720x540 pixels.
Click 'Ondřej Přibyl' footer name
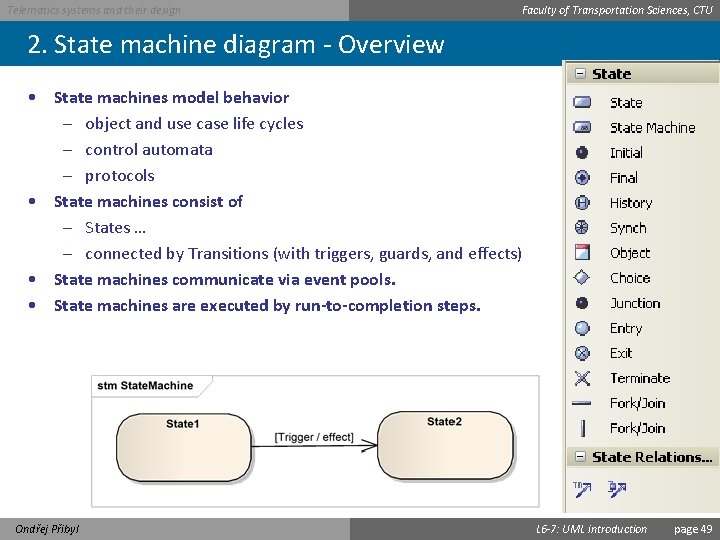(x=47, y=529)
